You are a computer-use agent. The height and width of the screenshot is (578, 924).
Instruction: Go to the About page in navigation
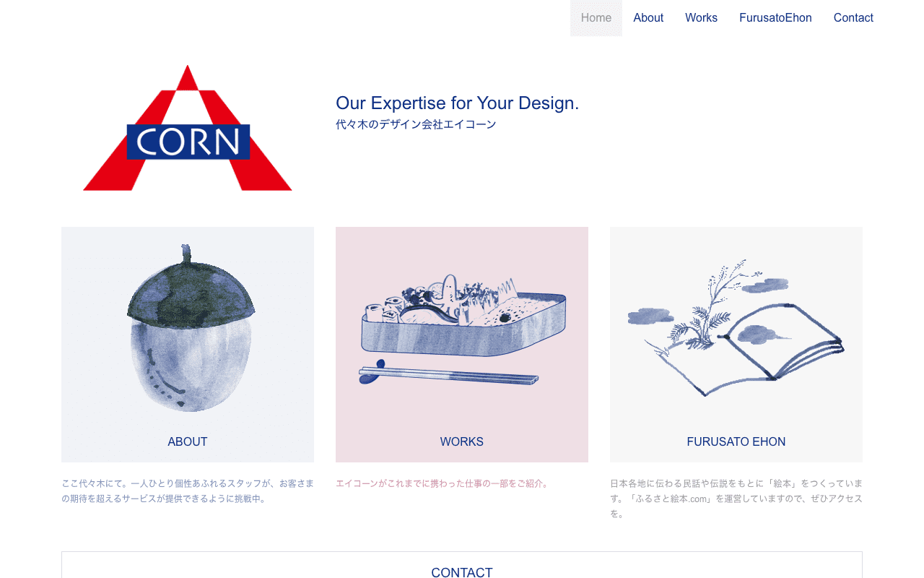point(648,18)
